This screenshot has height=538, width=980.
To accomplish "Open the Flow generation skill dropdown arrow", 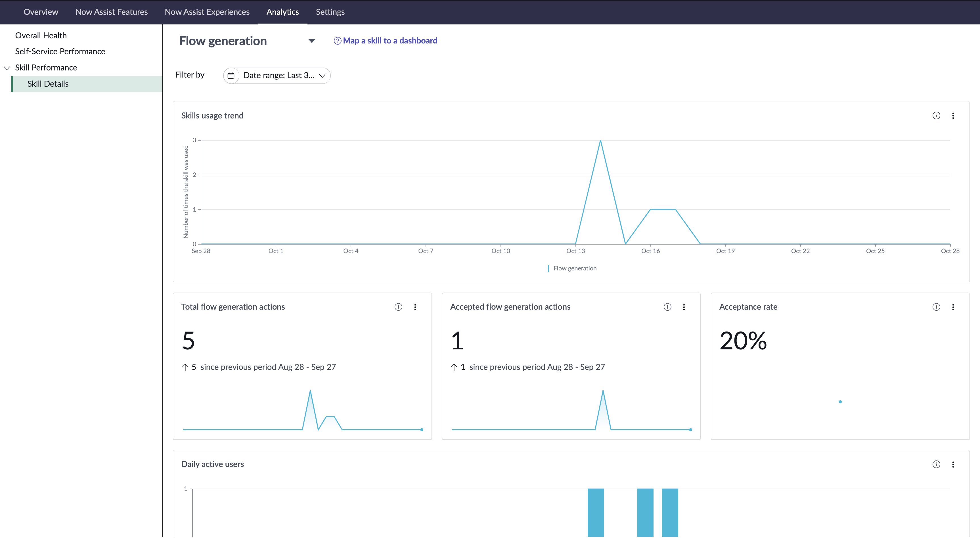I will click(312, 41).
